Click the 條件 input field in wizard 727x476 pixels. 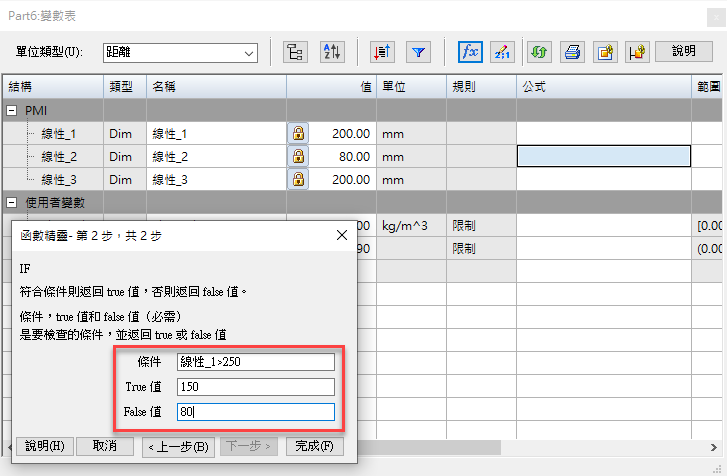click(255, 362)
